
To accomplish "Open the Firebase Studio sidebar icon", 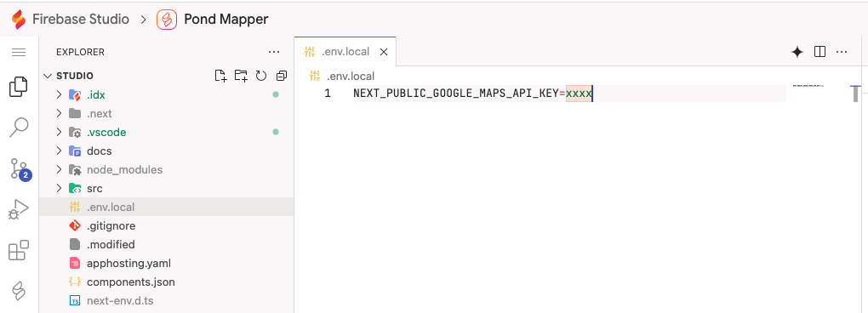I will (x=19, y=290).
